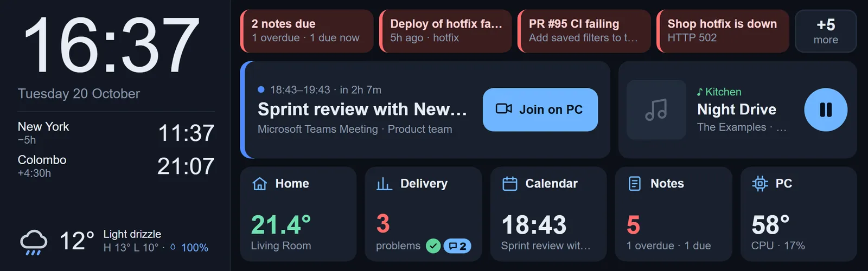The height and width of the screenshot is (271, 868).
Task: Pause playback of Night Drive
Action: click(x=826, y=109)
